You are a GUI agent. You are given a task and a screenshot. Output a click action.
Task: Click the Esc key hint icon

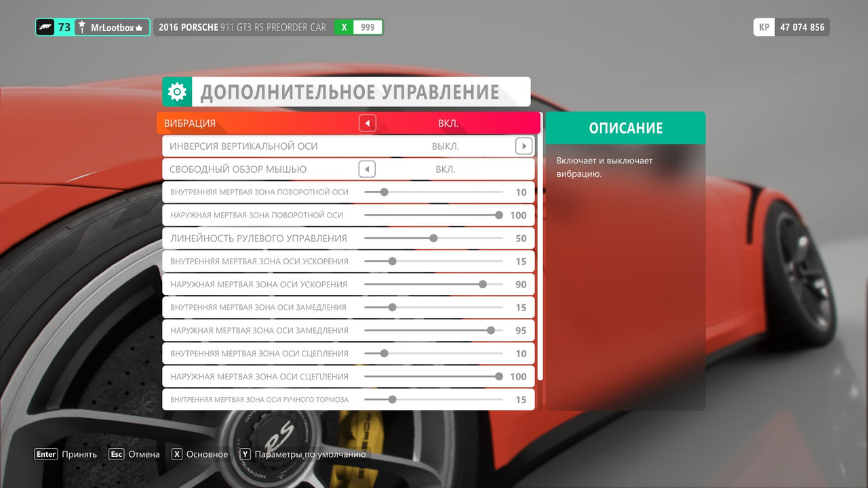[116, 454]
